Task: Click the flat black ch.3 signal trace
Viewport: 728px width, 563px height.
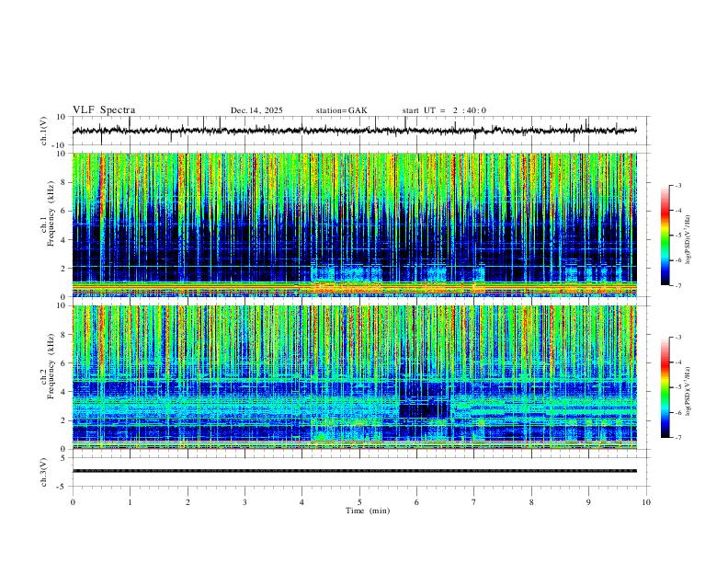Action: [354, 471]
